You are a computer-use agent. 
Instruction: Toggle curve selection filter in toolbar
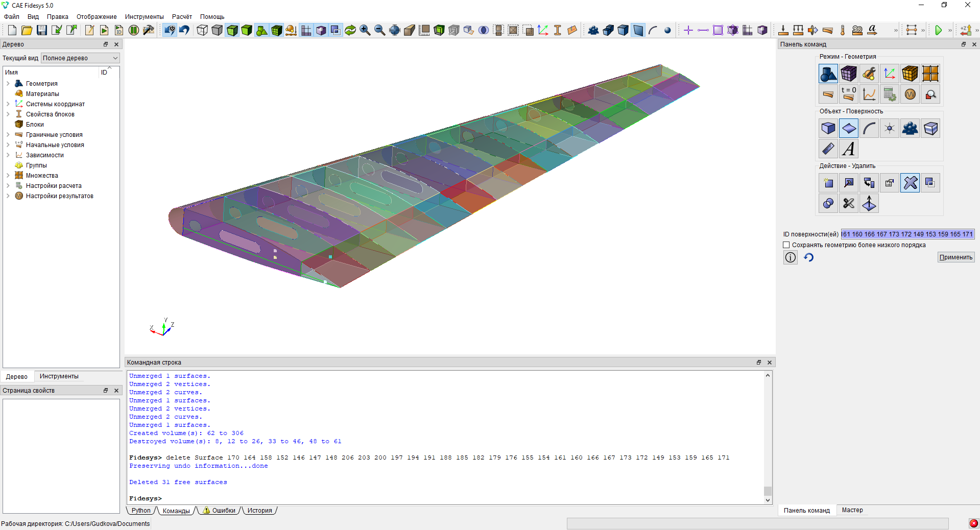coord(653,30)
